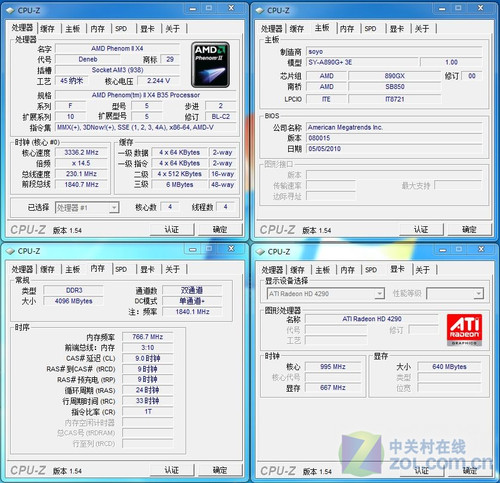
Task: Click the x 14.5 multiplier value
Action: (x=81, y=163)
